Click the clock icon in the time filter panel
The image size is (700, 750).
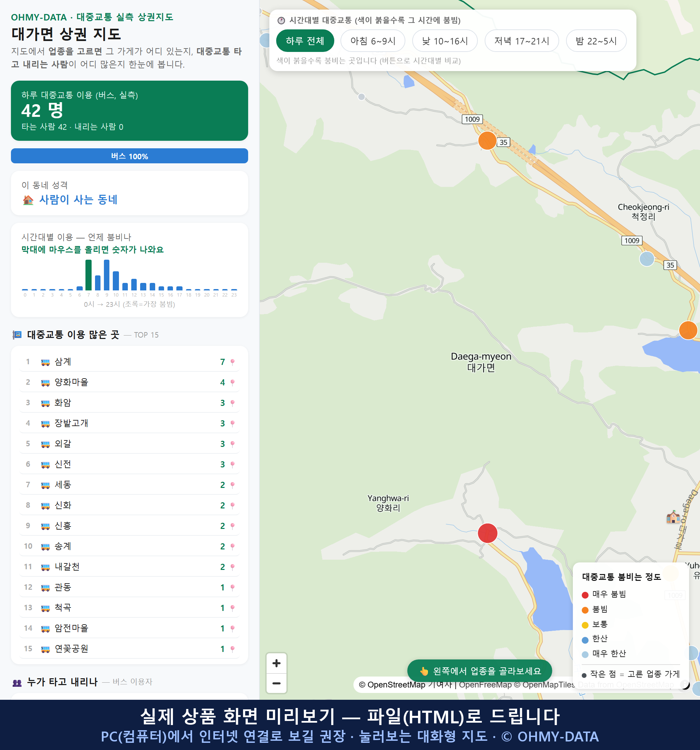pyautogui.click(x=281, y=21)
